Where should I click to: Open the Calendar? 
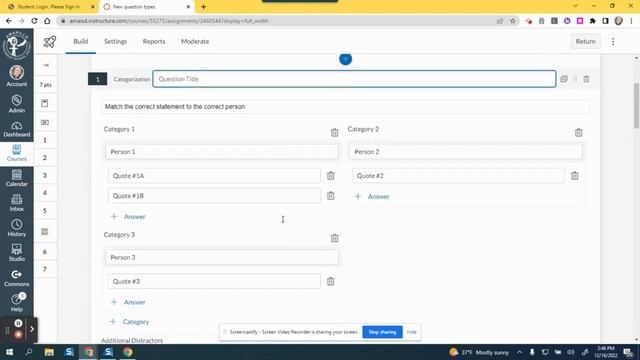(17, 178)
